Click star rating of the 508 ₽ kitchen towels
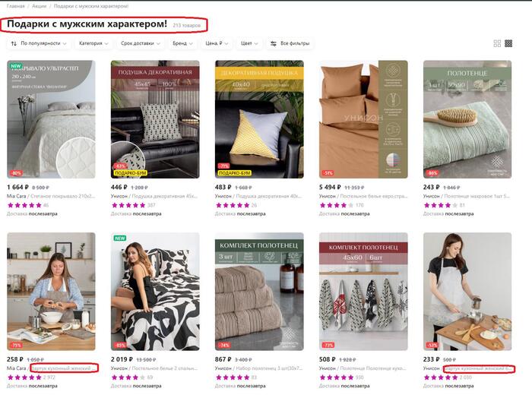The image size is (532, 398). (337, 377)
